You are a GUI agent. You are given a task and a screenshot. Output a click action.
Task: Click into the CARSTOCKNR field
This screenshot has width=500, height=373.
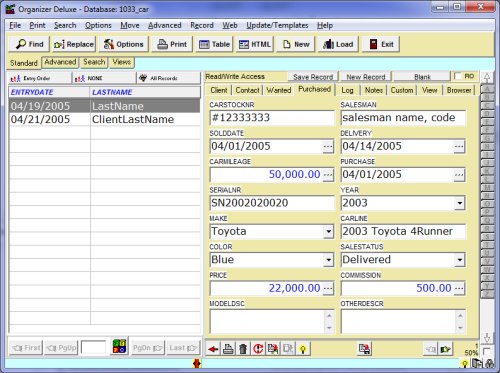tap(272, 118)
